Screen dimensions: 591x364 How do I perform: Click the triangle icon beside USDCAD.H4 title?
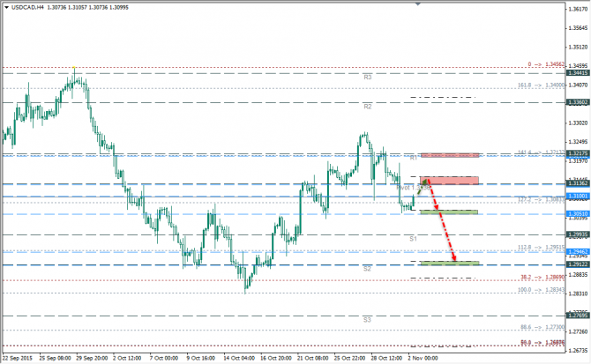[x=6, y=7]
